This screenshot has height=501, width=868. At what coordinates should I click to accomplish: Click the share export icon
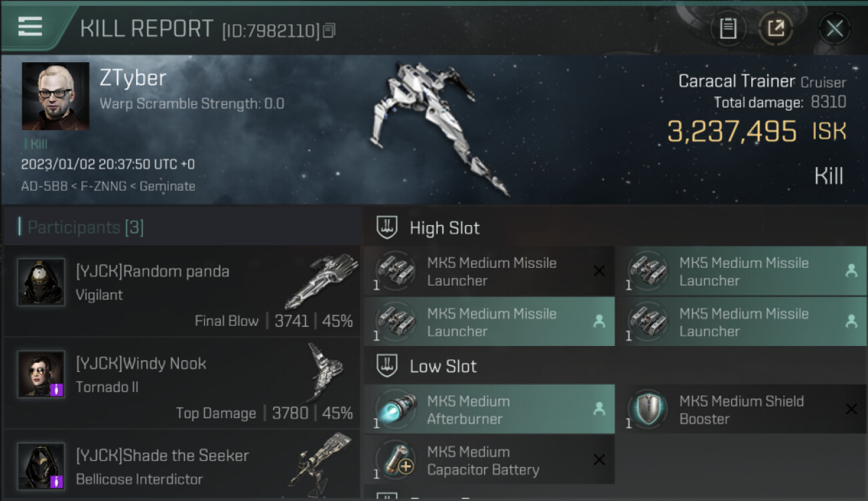[x=775, y=28]
